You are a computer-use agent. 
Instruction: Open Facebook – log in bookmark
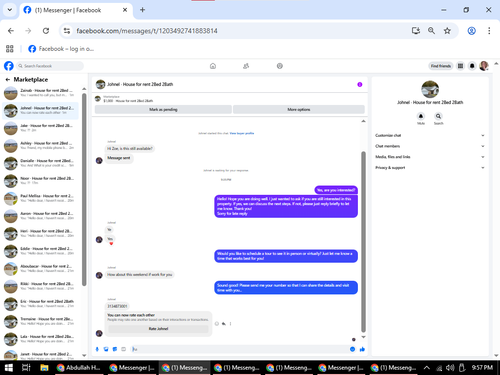pos(61,49)
